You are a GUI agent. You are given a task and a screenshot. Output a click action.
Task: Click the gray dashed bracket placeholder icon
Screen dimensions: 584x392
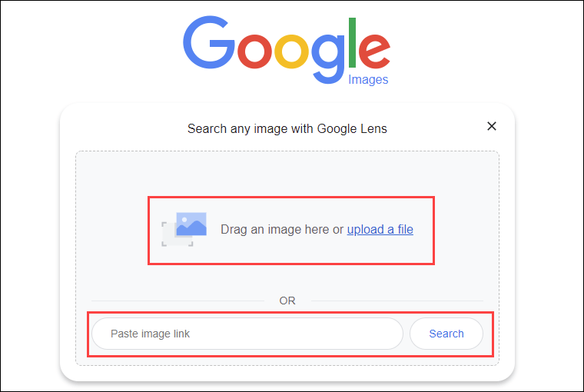point(178,234)
